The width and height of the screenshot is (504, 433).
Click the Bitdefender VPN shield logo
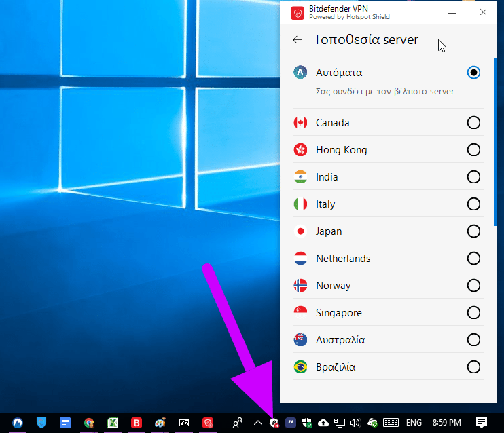pos(298,13)
